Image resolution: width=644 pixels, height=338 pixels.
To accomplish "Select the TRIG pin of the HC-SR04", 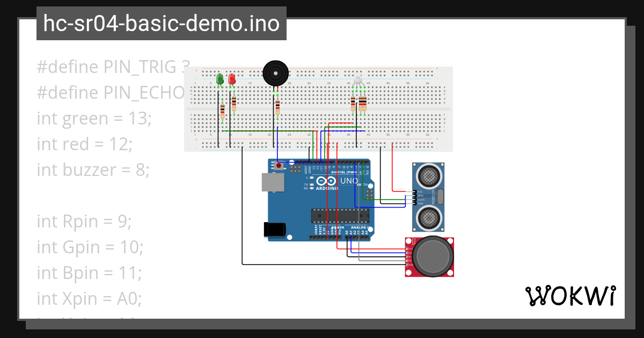I will click(x=415, y=196).
